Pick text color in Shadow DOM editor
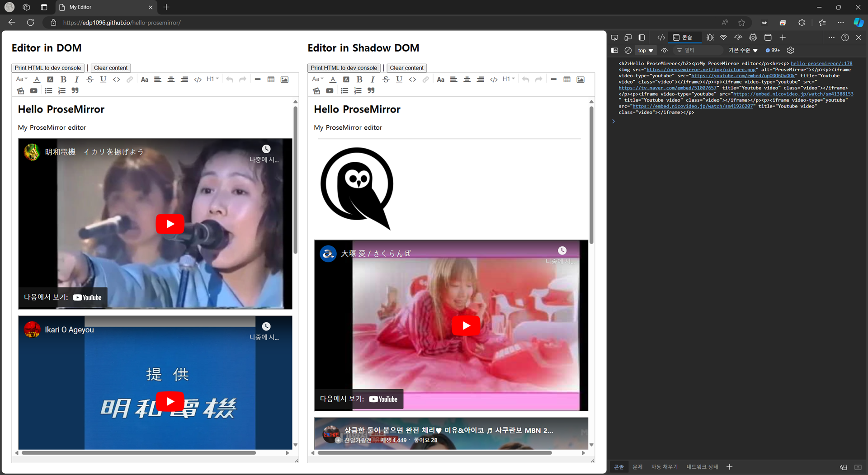The width and height of the screenshot is (868, 475). (x=333, y=80)
